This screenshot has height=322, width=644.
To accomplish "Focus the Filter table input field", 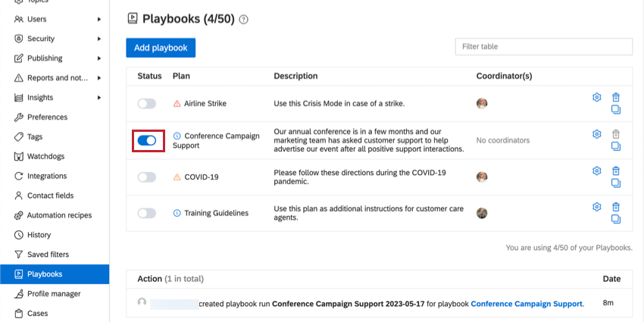I will [x=544, y=47].
